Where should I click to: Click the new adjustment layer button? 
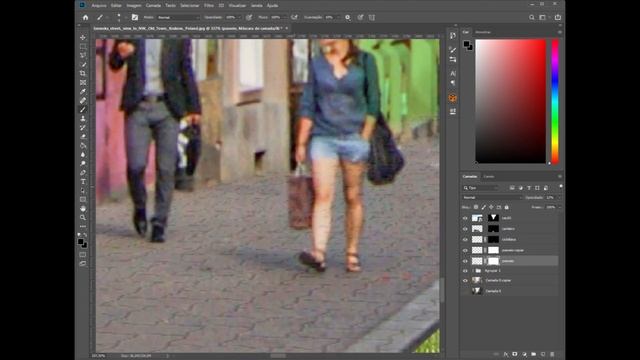[x=524, y=354]
